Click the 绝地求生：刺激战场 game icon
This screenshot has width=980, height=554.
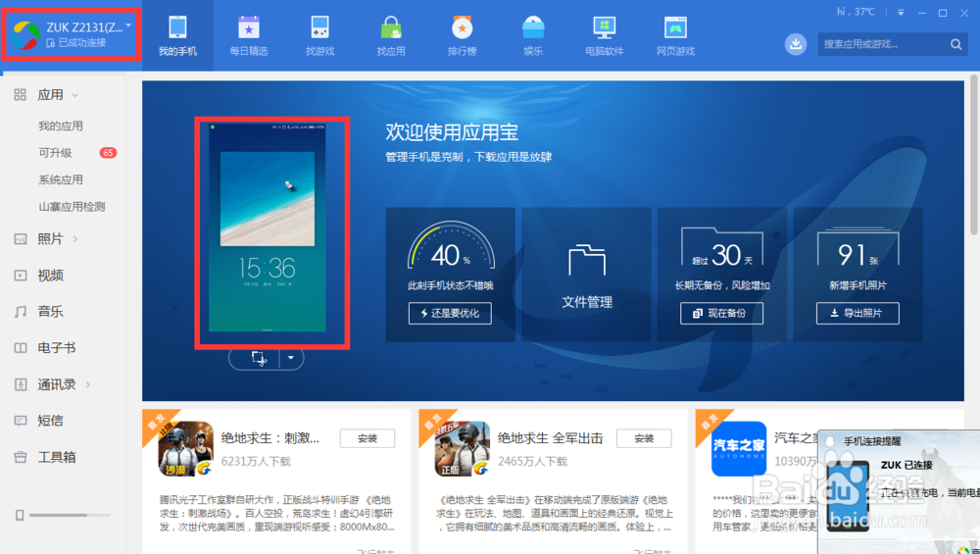185,449
